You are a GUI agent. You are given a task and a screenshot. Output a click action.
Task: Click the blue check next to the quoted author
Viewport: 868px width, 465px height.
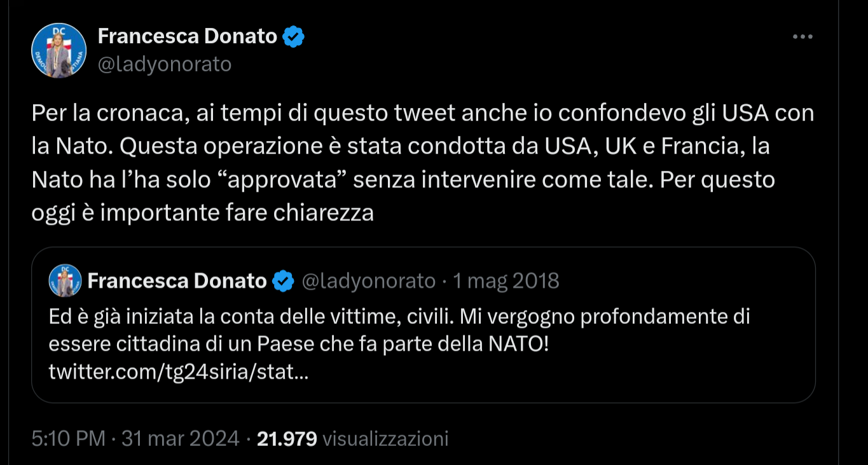284,280
